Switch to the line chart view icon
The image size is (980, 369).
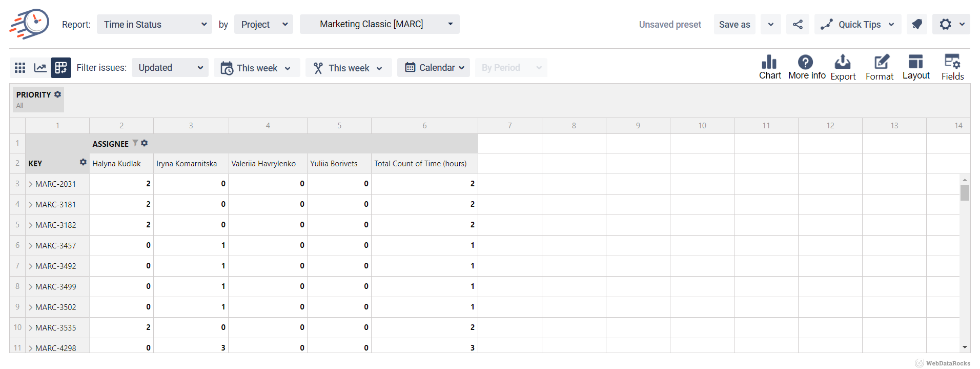[x=40, y=68]
